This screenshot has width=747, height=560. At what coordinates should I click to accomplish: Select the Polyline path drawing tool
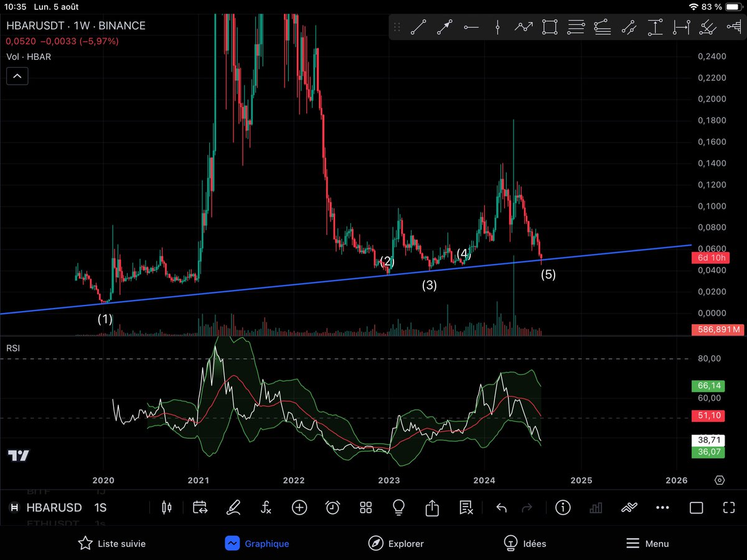(524, 27)
